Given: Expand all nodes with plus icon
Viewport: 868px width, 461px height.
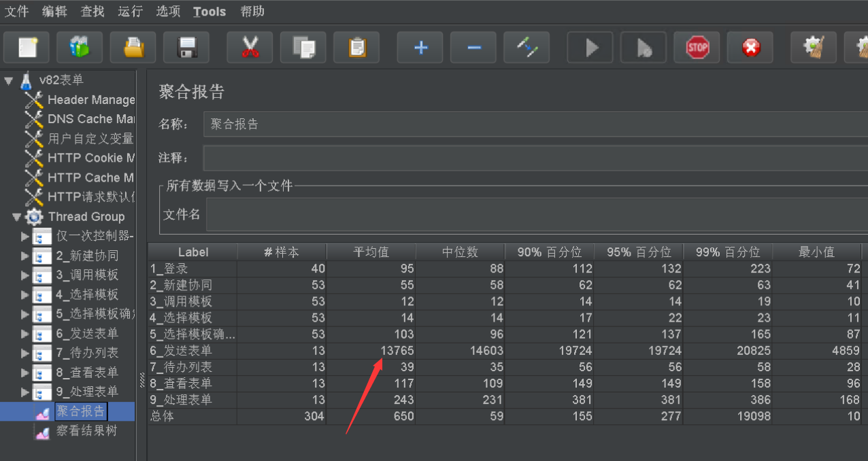Looking at the screenshot, I should tap(420, 48).
